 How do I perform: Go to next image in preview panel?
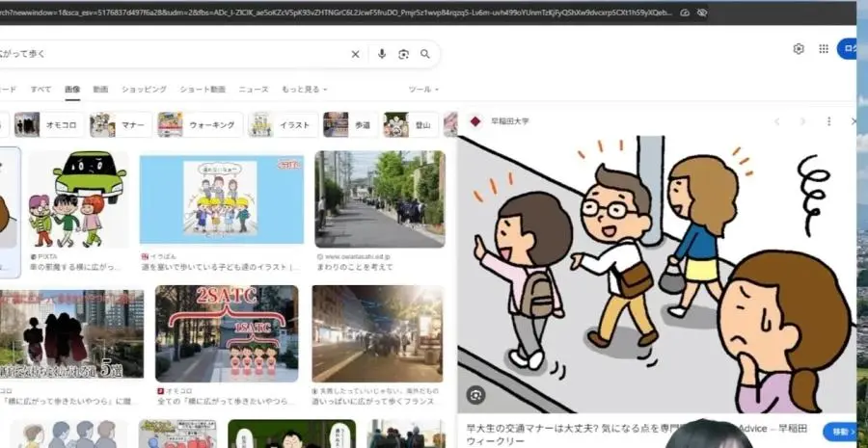pos(802,121)
